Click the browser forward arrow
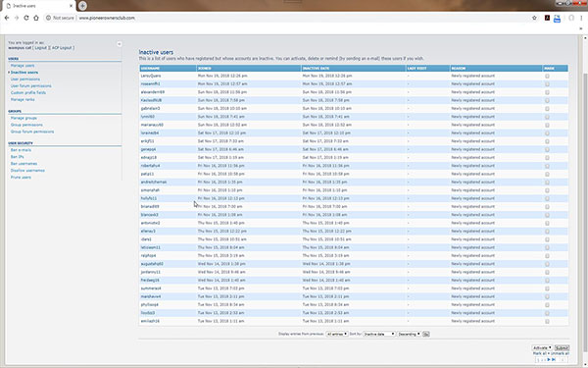Image resolution: width=588 pixels, height=368 pixels. pyautogui.click(x=17, y=18)
